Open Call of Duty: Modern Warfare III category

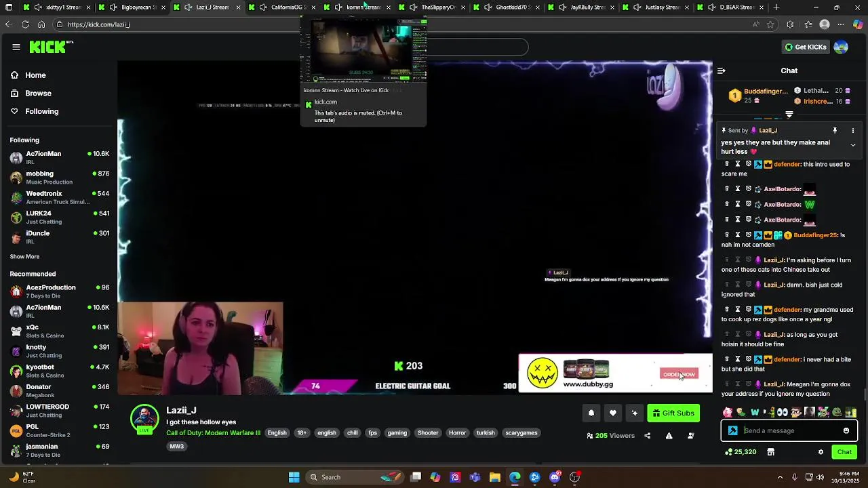(x=213, y=433)
